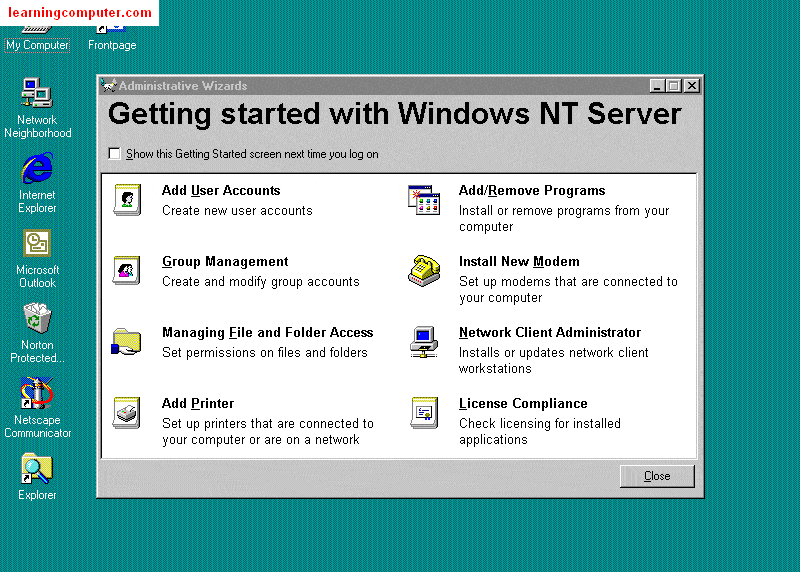Select the Explorer desktop shortcut icon
Image resolution: width=800 pixels, height=572 pixels.
point(37,468)
